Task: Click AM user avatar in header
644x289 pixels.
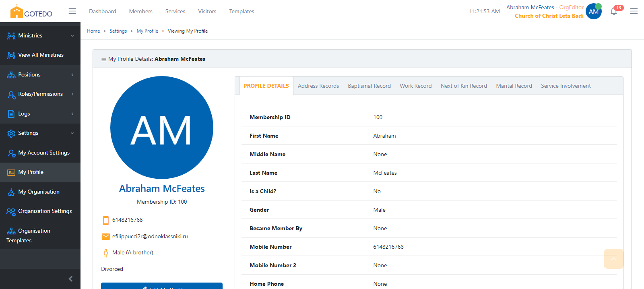Action: (x=593, y=11)
